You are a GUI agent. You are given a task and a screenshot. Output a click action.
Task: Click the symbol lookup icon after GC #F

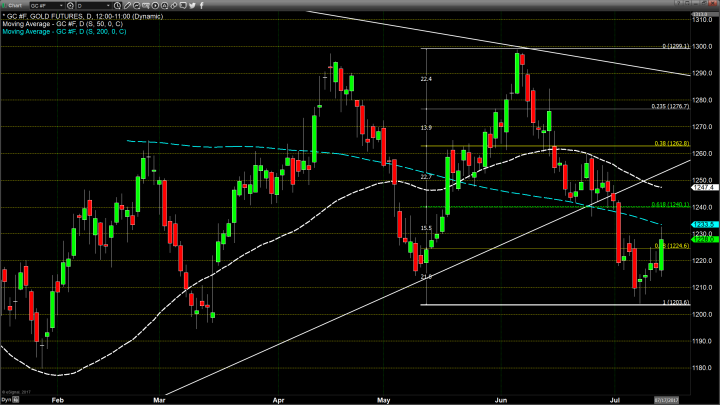click(70, 6)
